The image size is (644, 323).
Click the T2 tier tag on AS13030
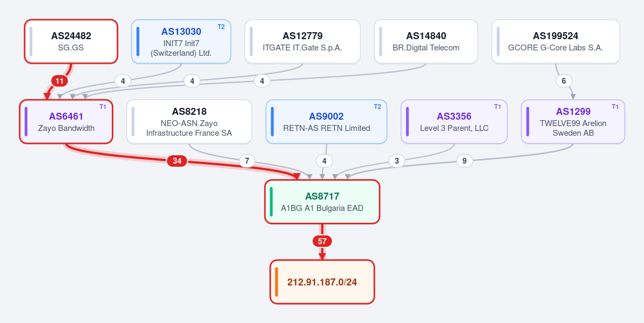[221, 27]
